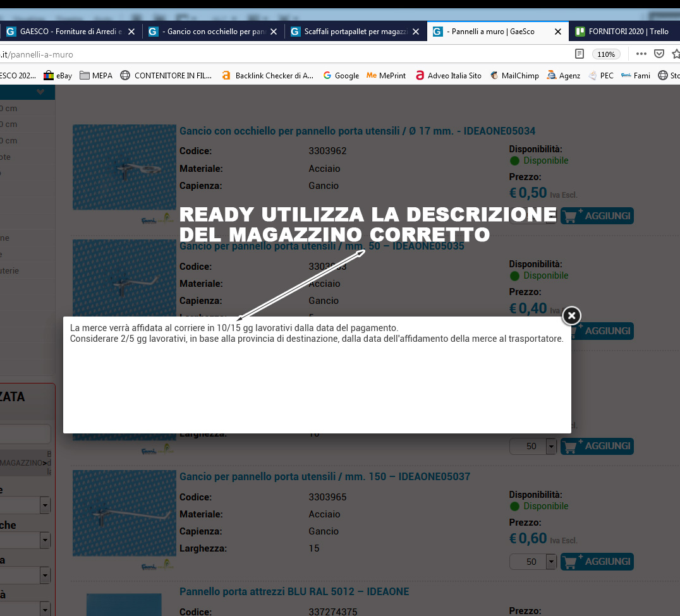Close the delivery info popup
680x616 pixels.
571,316
